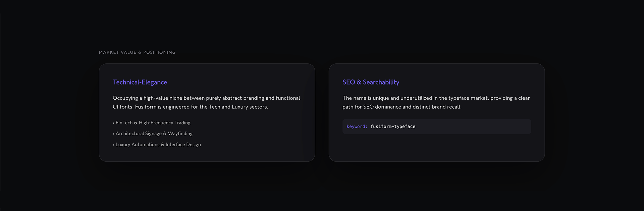Click the SEO dominance text line
This screenshot has height=211, width=644.
point(402,107)
